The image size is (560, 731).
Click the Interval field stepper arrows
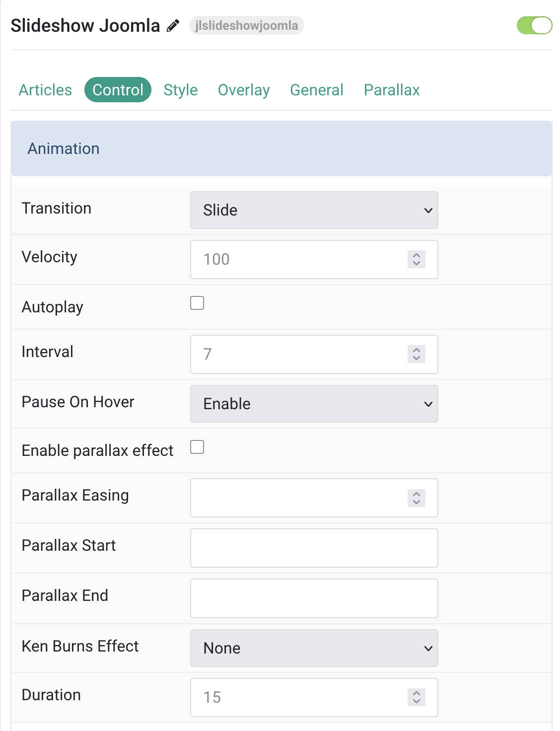[x=417, y=354]
